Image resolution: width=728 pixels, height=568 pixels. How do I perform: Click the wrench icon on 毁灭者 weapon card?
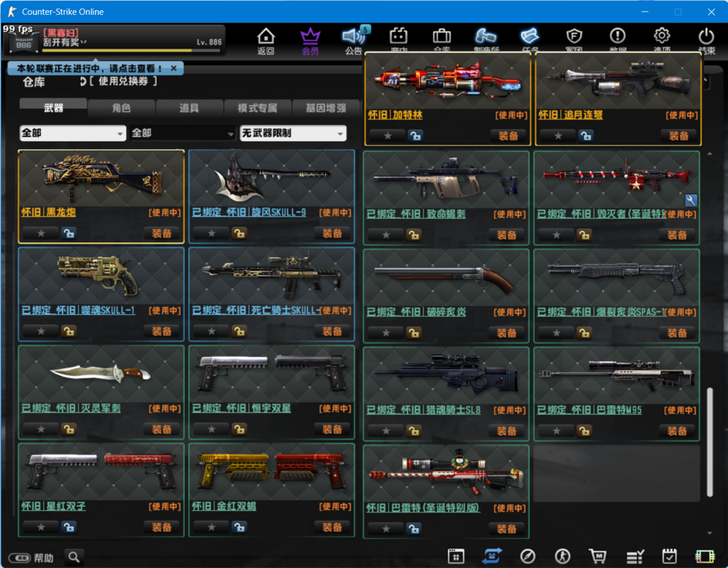click(x=691, y=201)
